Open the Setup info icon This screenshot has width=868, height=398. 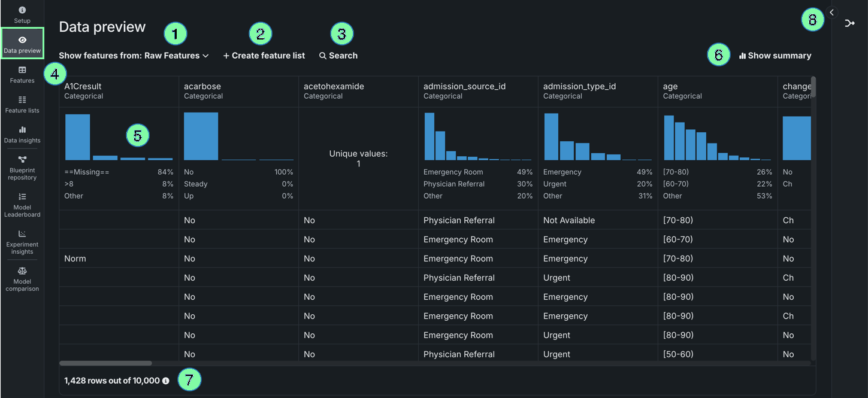[22, 10]
